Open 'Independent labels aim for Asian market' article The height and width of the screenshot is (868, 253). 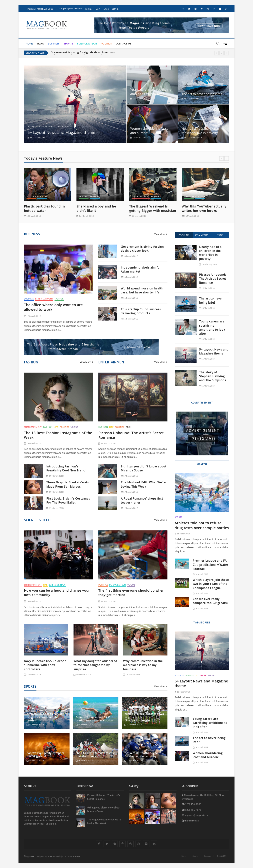click(141, 269)
